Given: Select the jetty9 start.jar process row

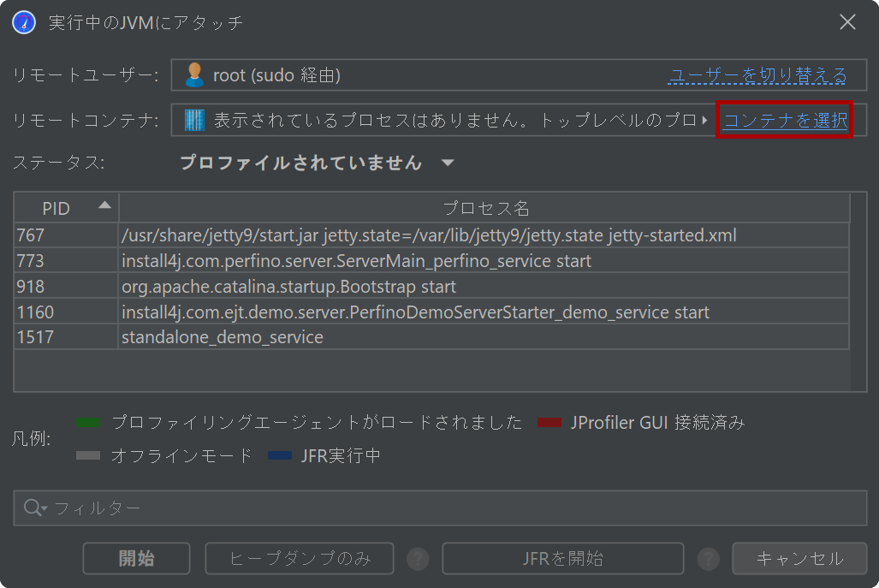Looking at the screenshot, I should (x=431, y=235).
